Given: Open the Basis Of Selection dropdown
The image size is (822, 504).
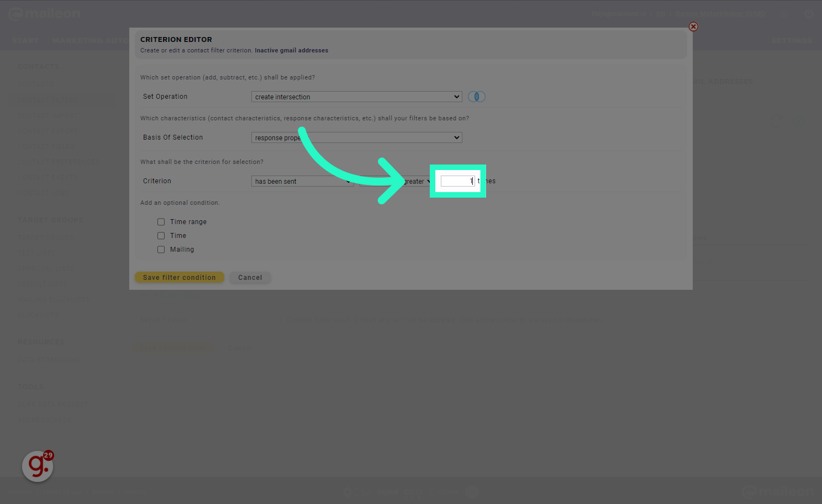Looking at the screenshot, I should coord(356,137).
